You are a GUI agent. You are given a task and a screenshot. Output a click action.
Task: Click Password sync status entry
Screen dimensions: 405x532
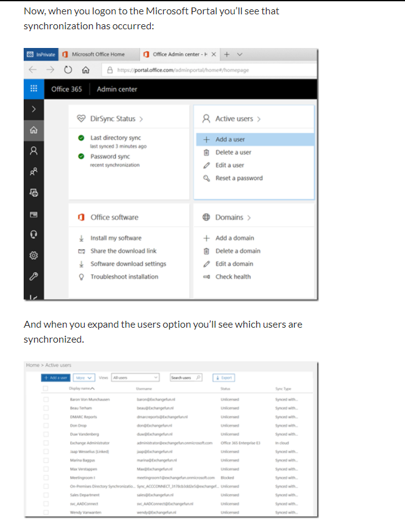coord(110,156)
